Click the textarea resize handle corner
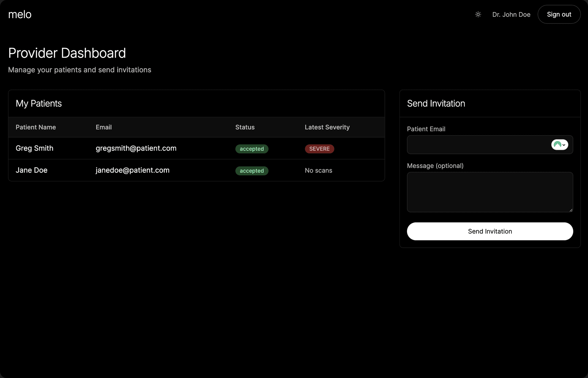The image size is (588, 378). pyautogui.click(x=571, y=210)
